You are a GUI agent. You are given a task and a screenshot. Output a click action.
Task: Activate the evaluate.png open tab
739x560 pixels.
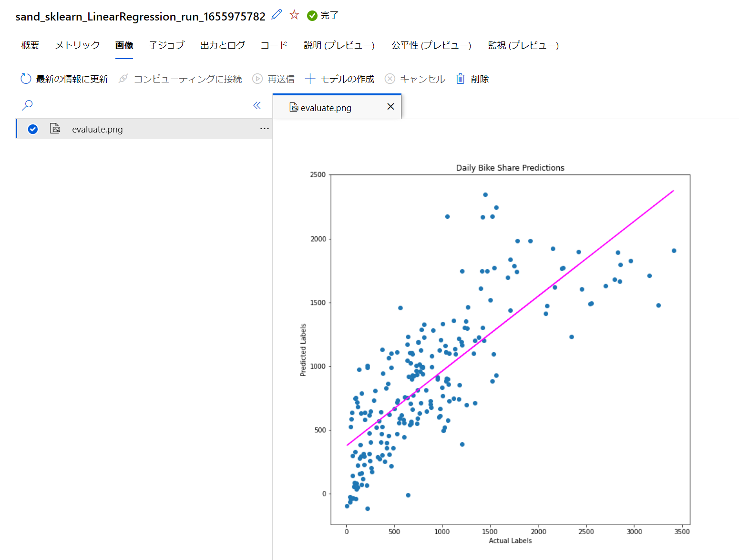point(337,107)
